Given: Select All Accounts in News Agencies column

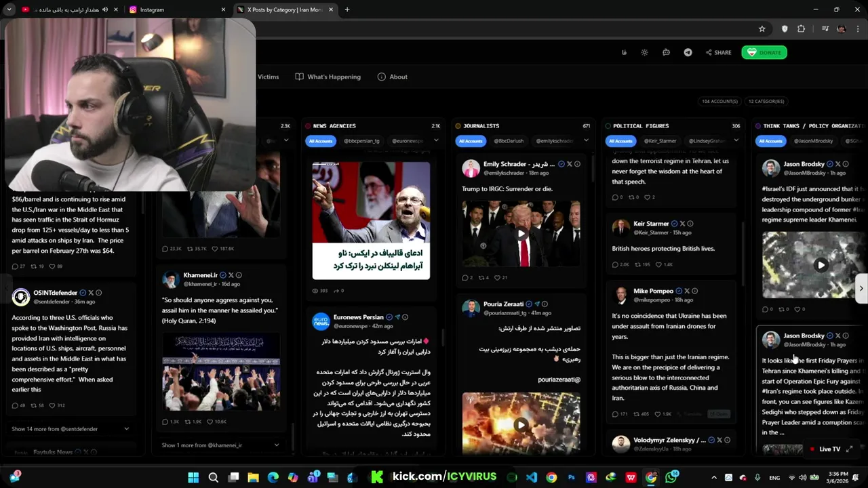Looking at the screenshot, I should [321, 141].
